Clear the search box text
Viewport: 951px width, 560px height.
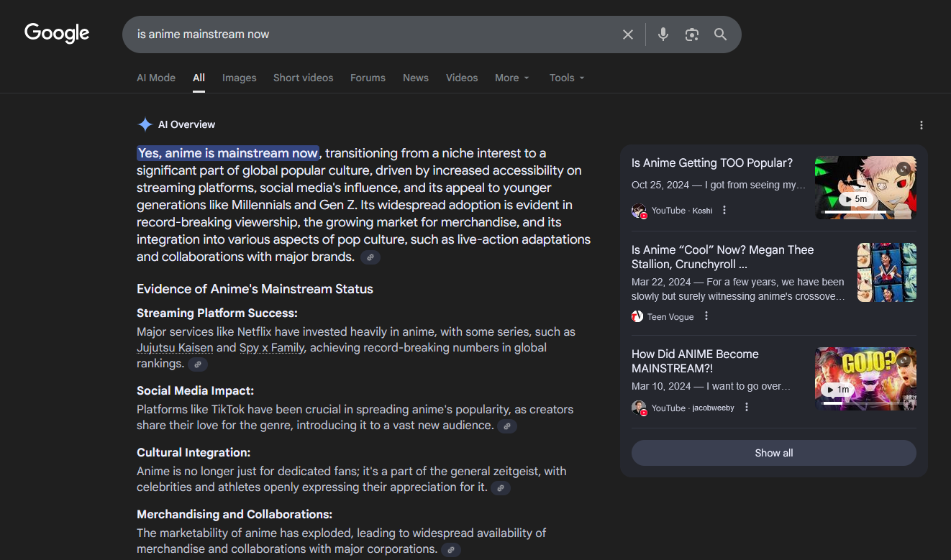627,35
